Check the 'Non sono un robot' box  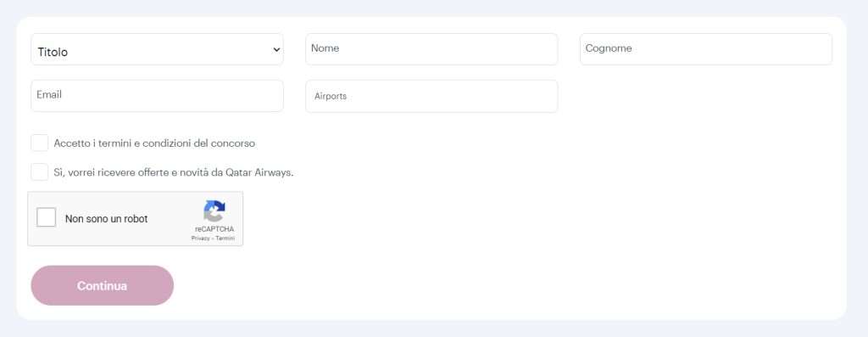click(x=47, y=217)
